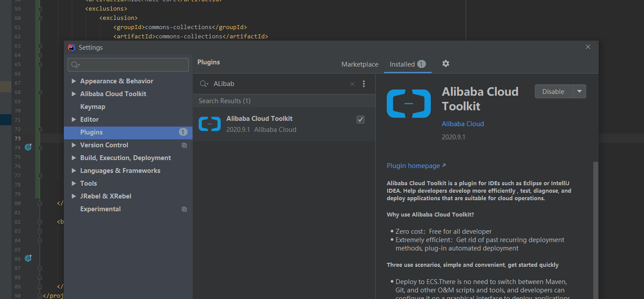Screen dimensions: 644x299
Task: Click large Alibaba Cloud Toolkit logo
Action: 409,104
